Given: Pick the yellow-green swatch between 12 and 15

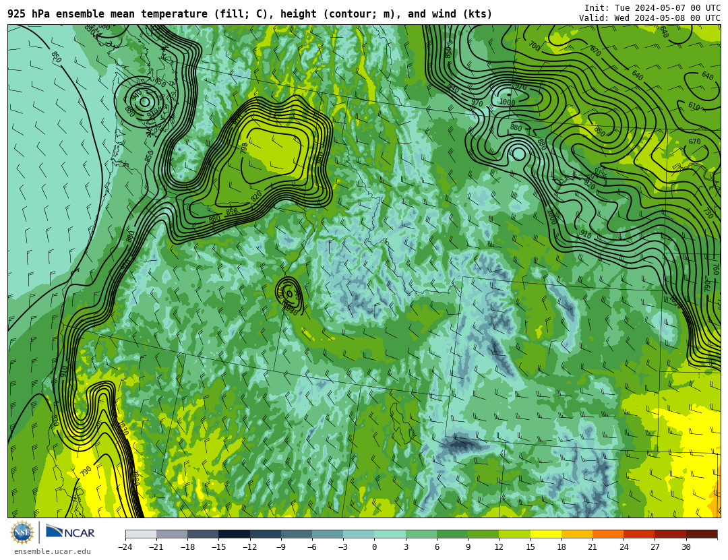Looking at the screenshot, I should pos(514,534).
